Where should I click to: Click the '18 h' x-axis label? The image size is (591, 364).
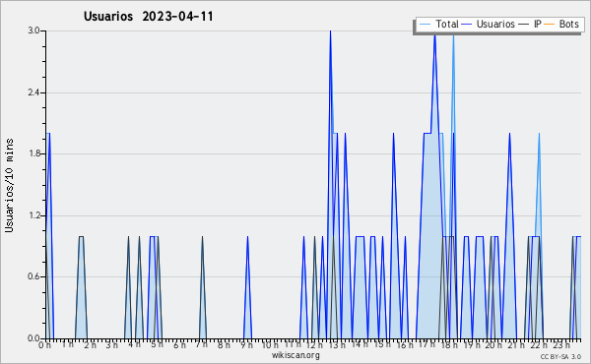449,344
